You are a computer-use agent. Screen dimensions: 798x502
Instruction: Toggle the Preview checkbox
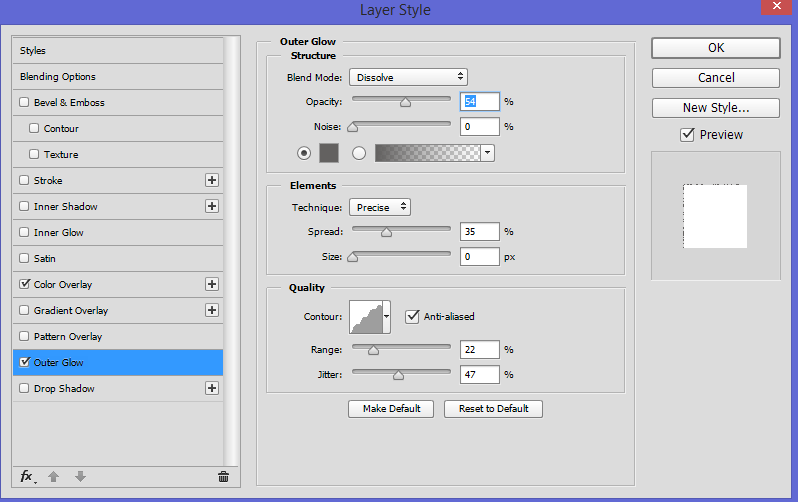coord(687,135)
